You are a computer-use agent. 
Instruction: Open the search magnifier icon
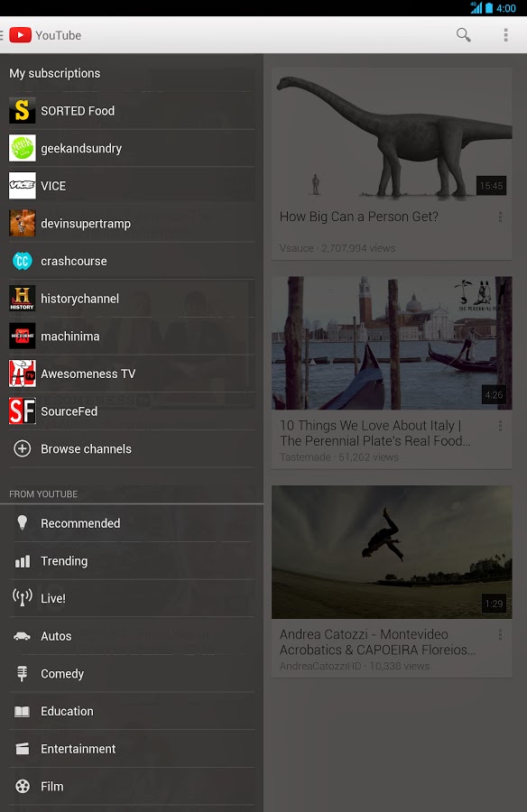pos(463,35)
